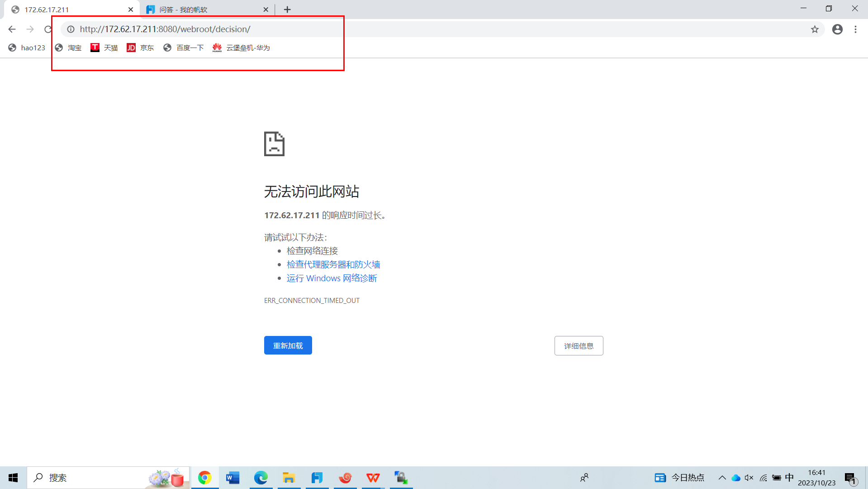Open the red swirl app in taskbar
868x489 pixels.
click(345, 478)
